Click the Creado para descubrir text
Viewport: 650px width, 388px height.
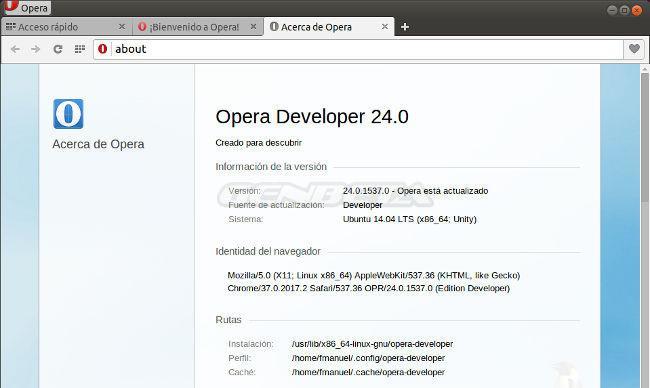tap(258, 143)
